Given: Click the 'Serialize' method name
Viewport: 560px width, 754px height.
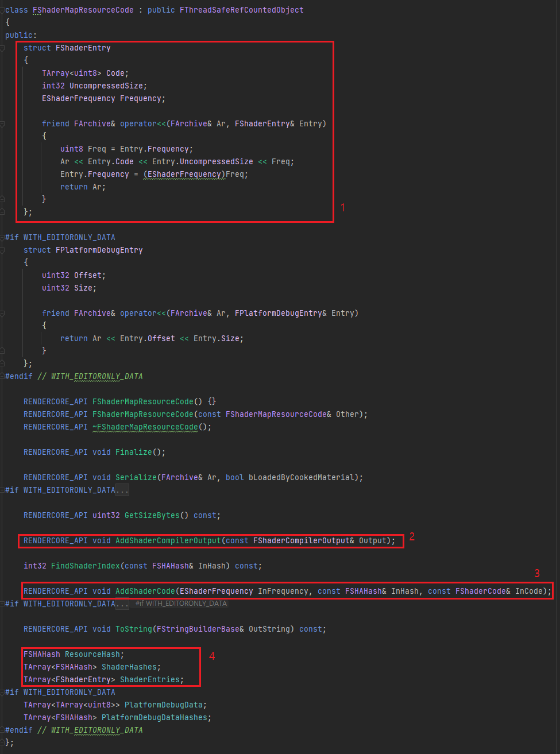Looking at the screenshot, I should click(x=136, y=477).
